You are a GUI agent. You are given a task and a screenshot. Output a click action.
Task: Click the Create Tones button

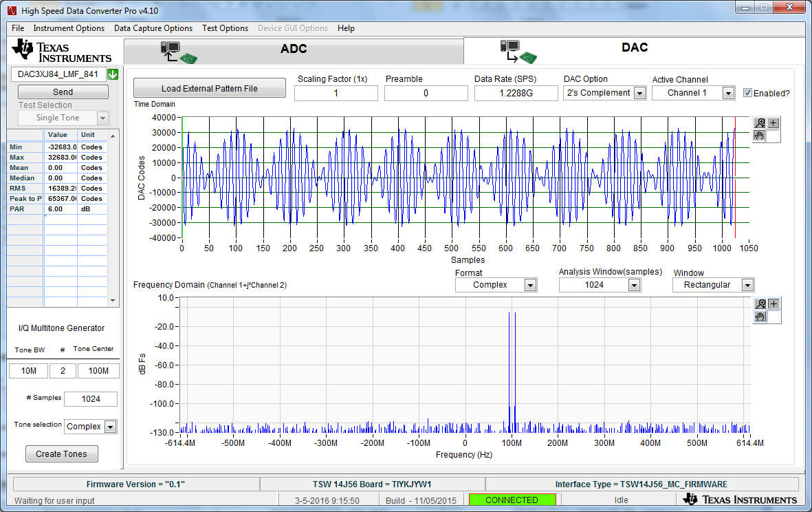[62, 454]
